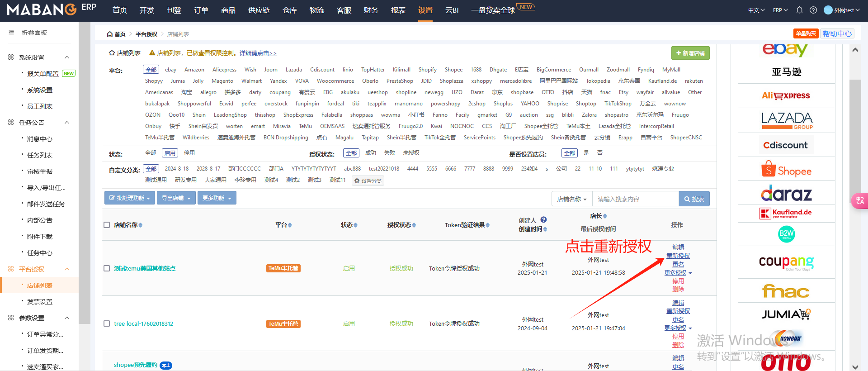Select 停用 status filter
The width and height of the screenshot is (868, 371).
point(189,153)
